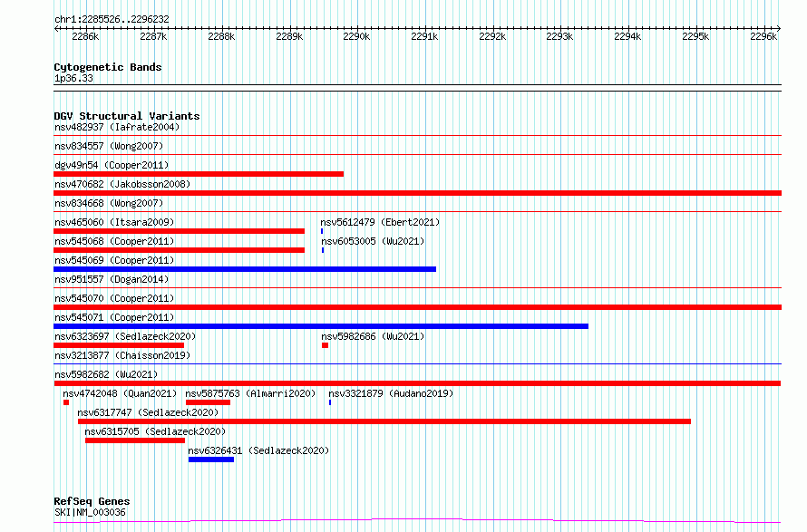Click the blue bar under nsv6326431

tap(211, 459)
